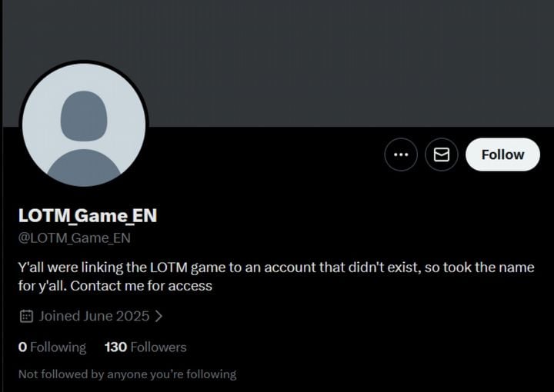Expand the chevron after June 2025

pyautogui.click(x=159, y=316)
